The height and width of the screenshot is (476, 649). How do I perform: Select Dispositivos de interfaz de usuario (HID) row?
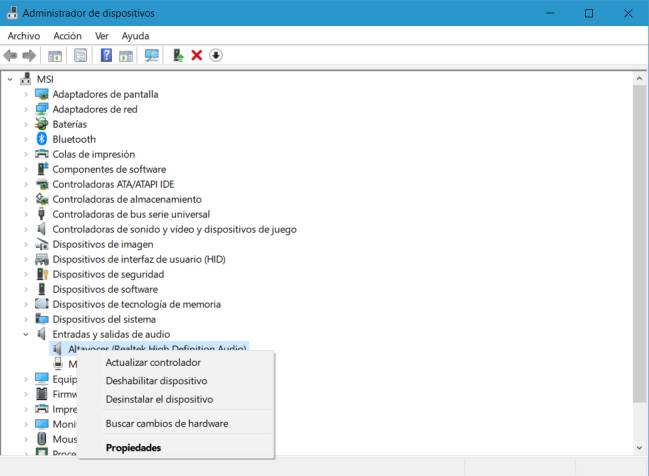(139, 259)
